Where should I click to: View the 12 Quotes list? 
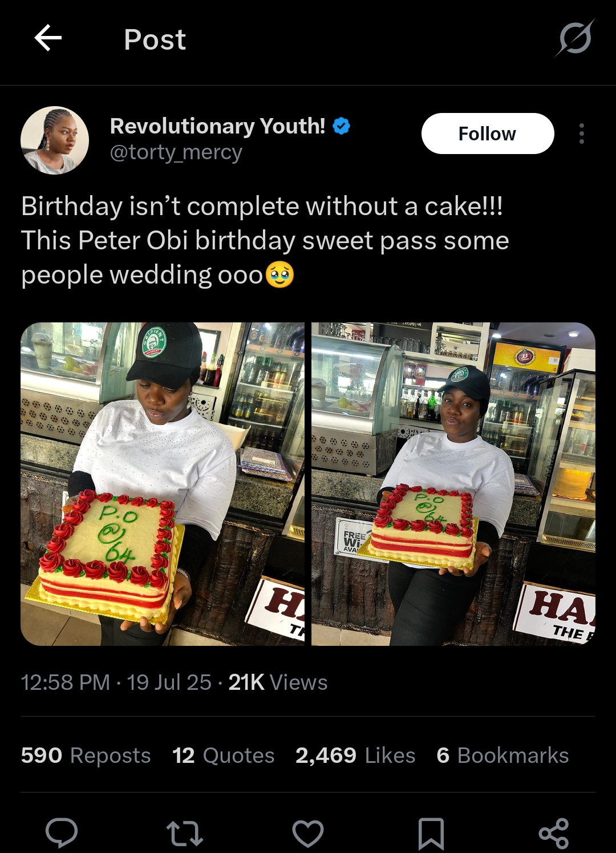click(223, 755)
